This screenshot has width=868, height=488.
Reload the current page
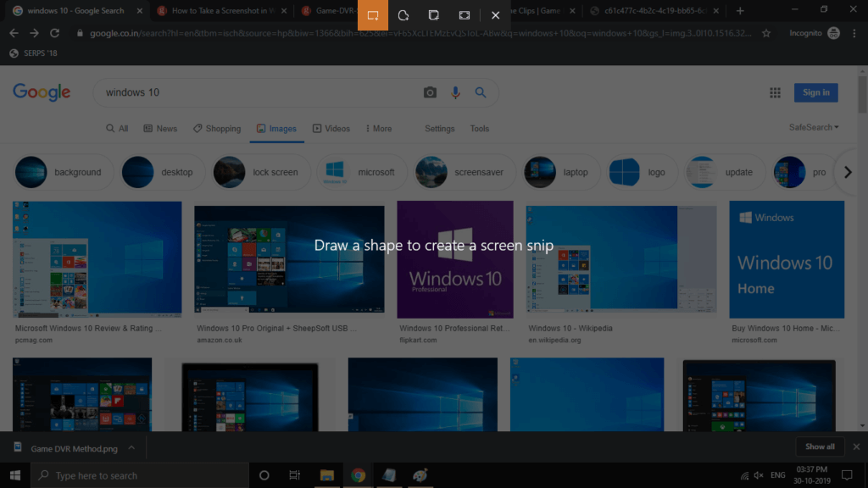[x=54, y=33]
